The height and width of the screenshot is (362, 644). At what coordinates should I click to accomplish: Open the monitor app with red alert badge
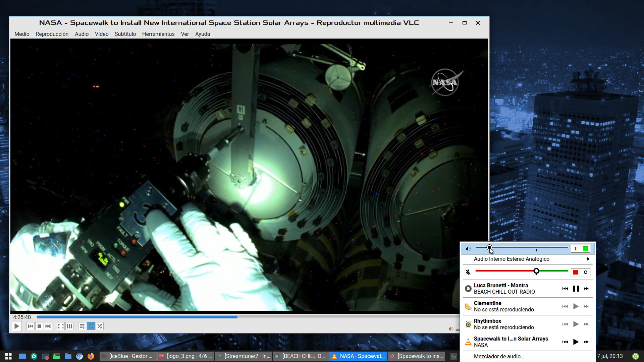[45, 356]
